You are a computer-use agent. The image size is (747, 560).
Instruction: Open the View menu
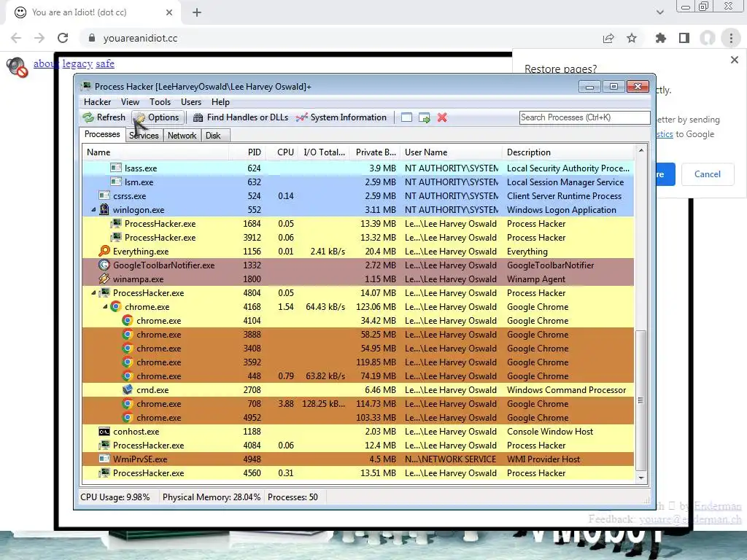pyautogui.click(x=130, y=102)
